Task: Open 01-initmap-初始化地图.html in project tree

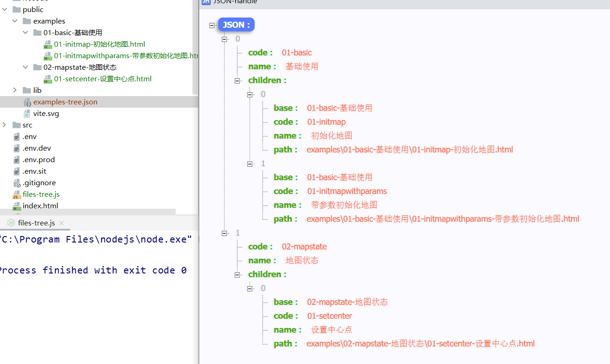Action: coord(99,44)
